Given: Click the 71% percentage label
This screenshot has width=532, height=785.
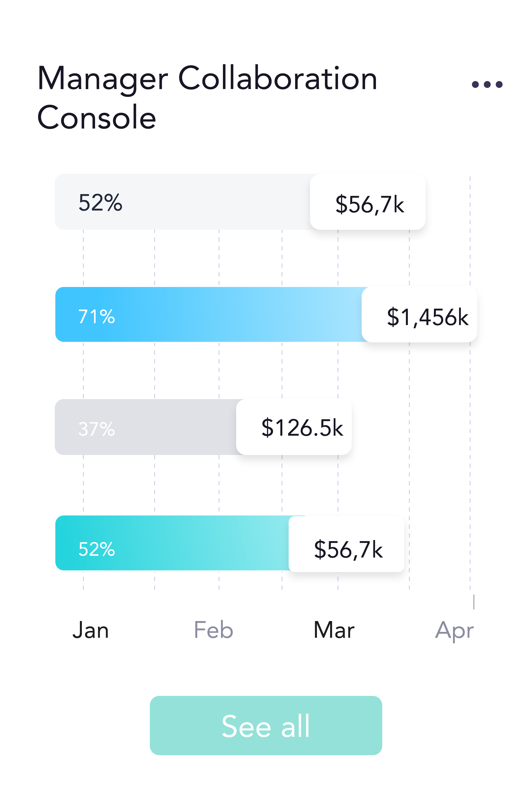Looking at the screenshot, I should [97, 316].
